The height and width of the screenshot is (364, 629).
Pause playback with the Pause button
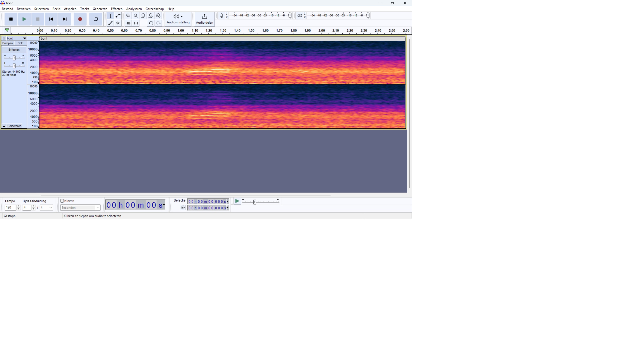[11, 19]
